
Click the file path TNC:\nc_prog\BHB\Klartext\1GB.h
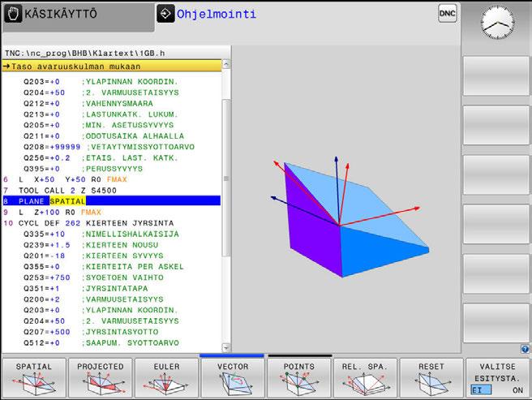85,54
